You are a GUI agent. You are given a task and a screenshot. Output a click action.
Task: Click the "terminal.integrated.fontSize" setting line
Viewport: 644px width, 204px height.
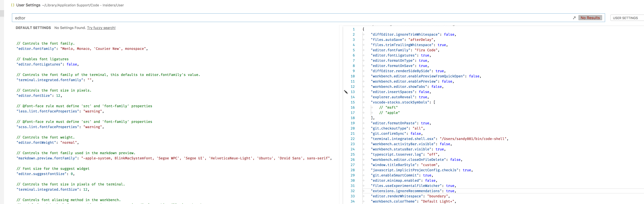point(53,190)
